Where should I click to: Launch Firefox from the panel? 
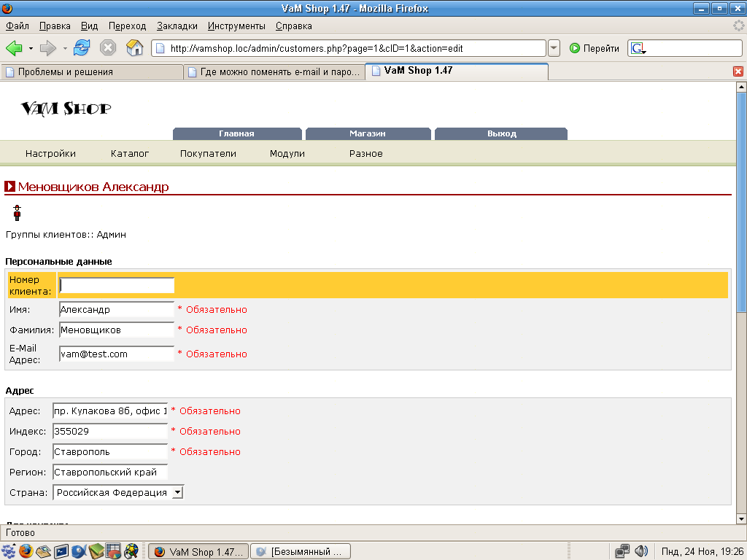(x=26, y=551)
